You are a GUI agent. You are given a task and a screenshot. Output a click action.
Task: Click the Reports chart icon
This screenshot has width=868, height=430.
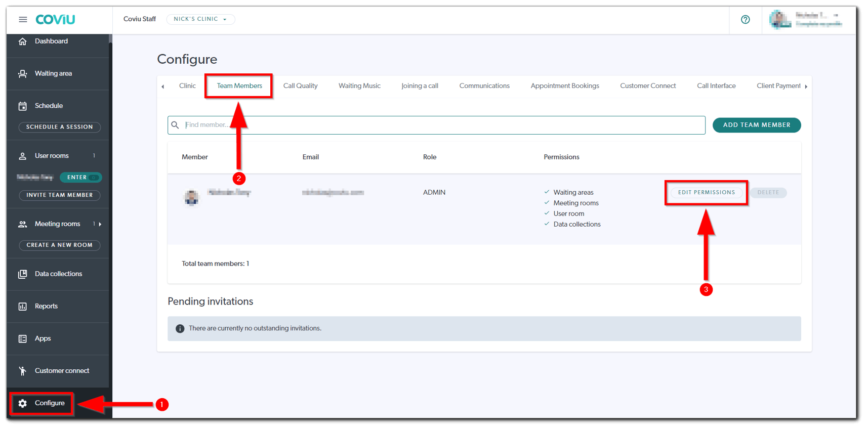(x=23, y=307)
